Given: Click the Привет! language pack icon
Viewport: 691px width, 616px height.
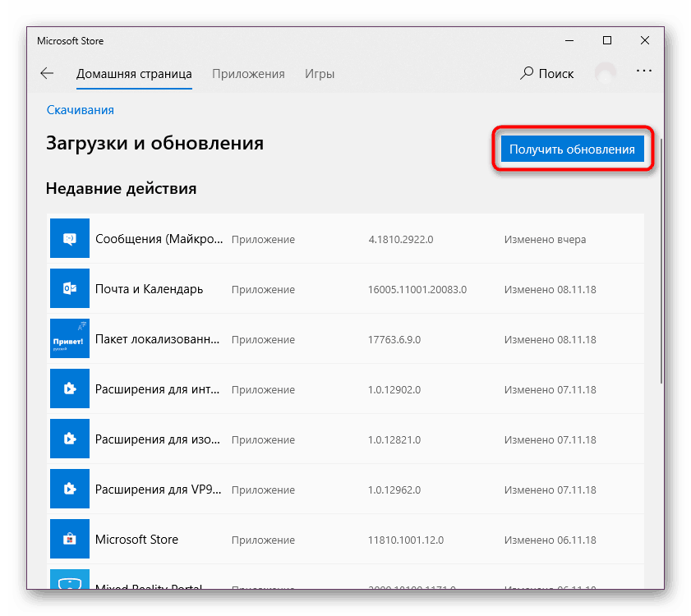Looking at the screenshot, I should [70, 338].
